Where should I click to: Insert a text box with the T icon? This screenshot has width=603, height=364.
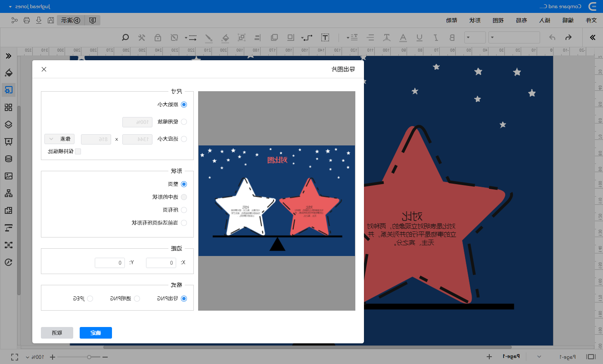click(x=326, y=37)
